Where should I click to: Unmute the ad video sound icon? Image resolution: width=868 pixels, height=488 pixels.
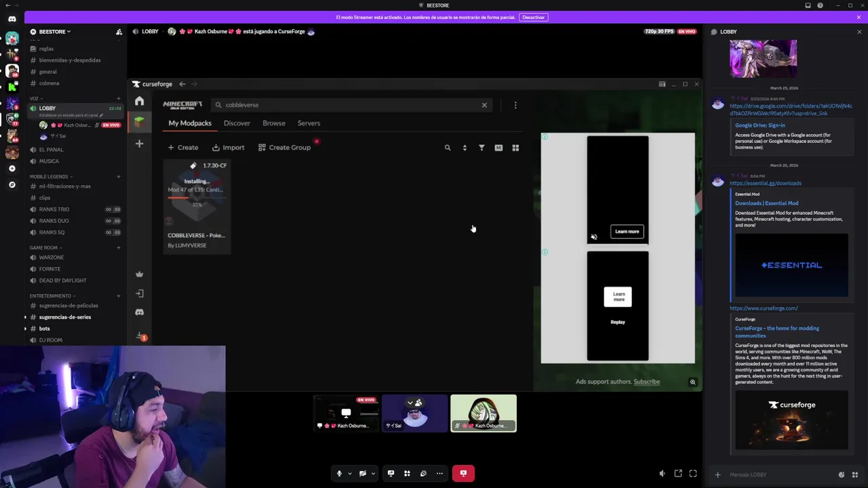[x=594, y=237]
